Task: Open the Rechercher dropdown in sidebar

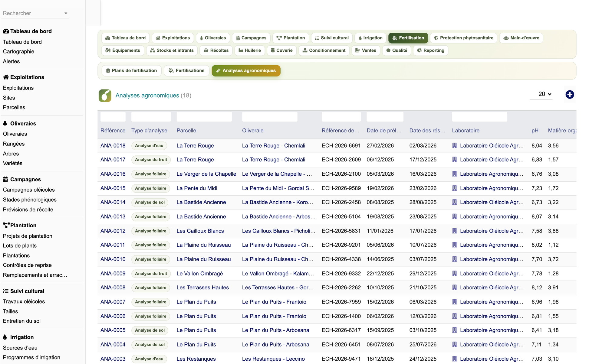Action: click(x=35, y=13)
